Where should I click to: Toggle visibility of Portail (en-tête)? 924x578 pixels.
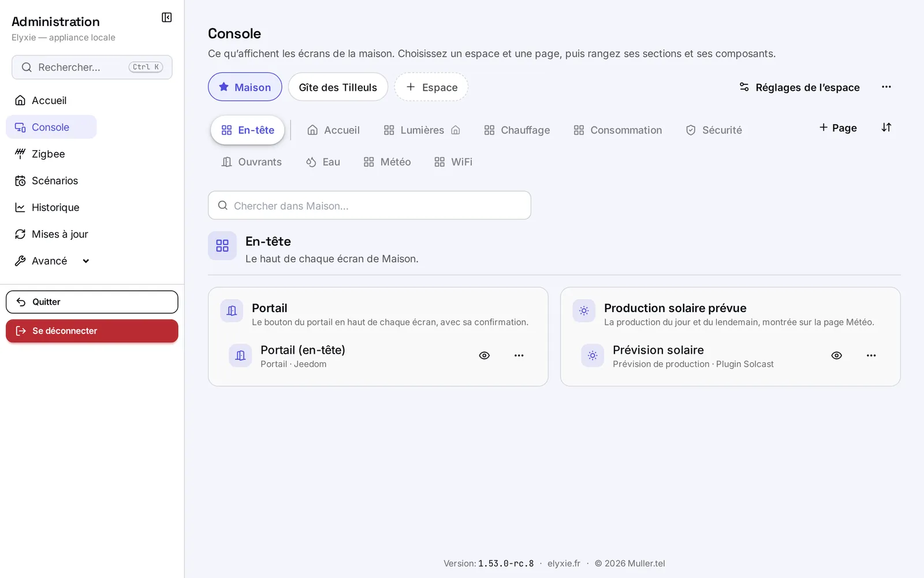(485, 355)
